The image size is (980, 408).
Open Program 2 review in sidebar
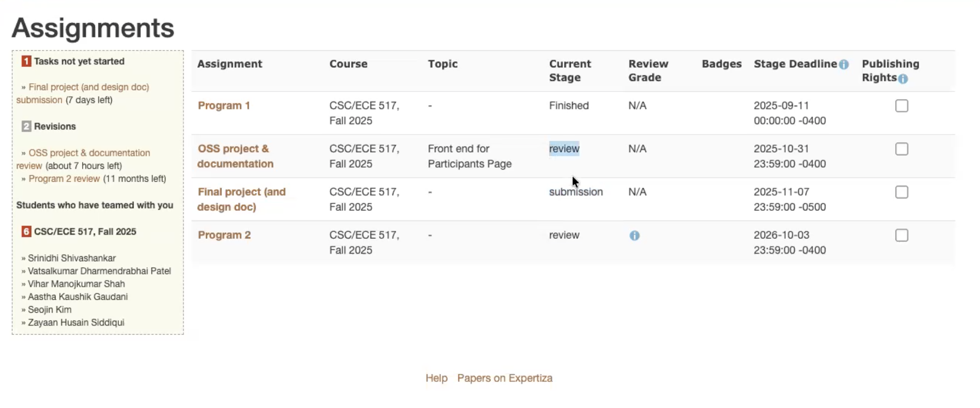coord(64,179)
